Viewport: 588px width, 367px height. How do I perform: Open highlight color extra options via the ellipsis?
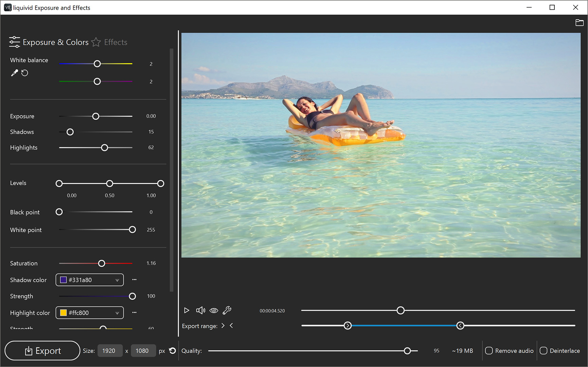click(134, 312)
